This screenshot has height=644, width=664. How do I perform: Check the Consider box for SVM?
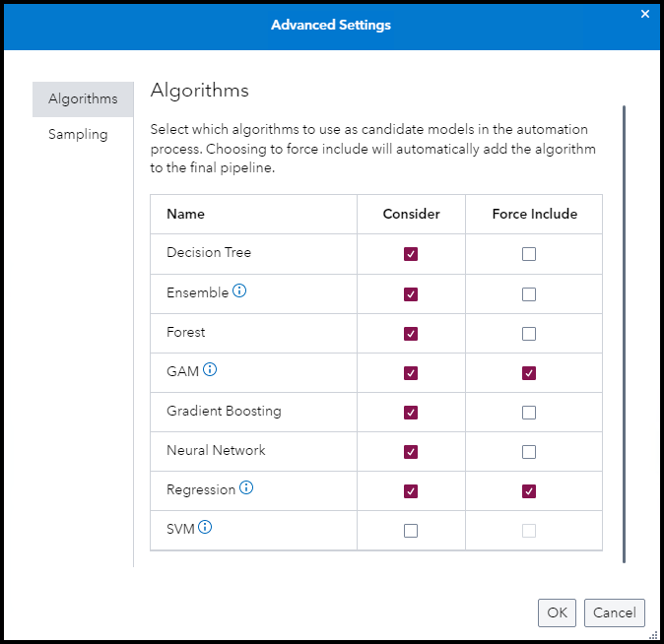pos(411,531)
